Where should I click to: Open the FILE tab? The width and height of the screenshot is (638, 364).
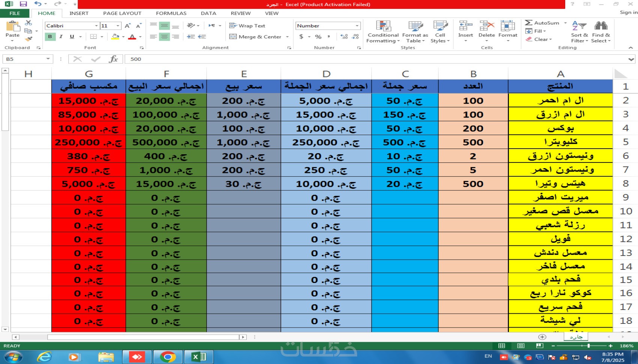15,13
